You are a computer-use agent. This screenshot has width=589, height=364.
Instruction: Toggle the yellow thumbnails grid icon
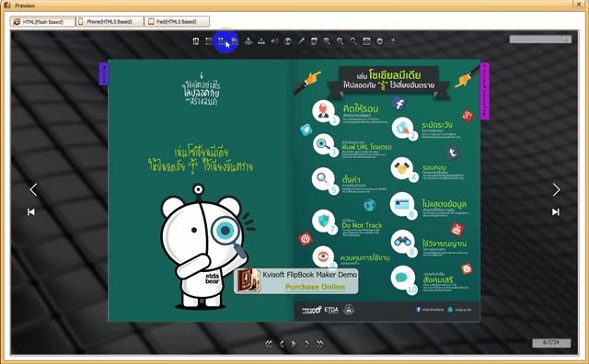pyautogui.click(x=222, y=41)
